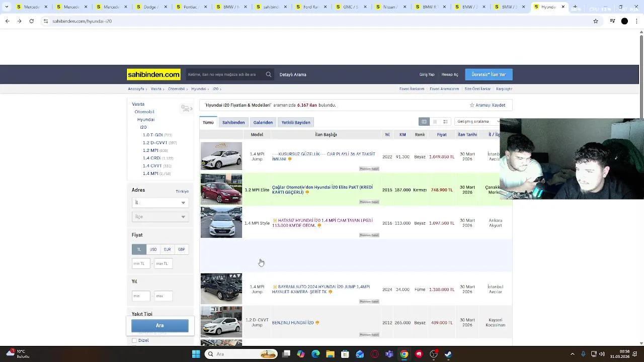This screenshot has width=644, height=362.
Task: Tick the Dizel fuel type checkbox
Action: click(134, 340)
